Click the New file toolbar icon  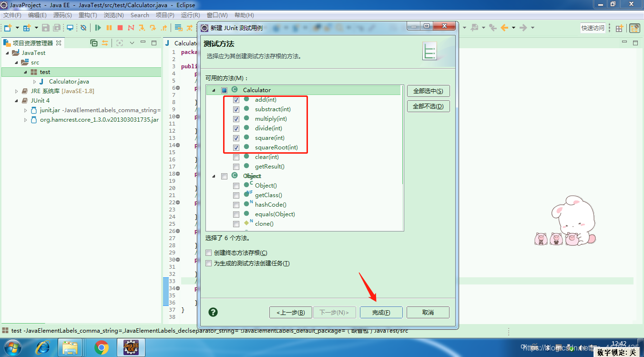pos(8,28)
